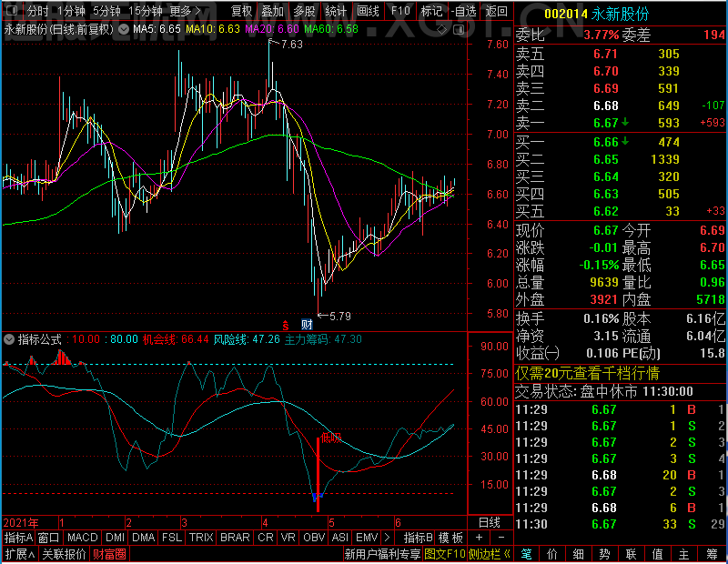Screen dimensions: 728x564
Task: Select the 筹 chips tab
Action: click(713, 554)
